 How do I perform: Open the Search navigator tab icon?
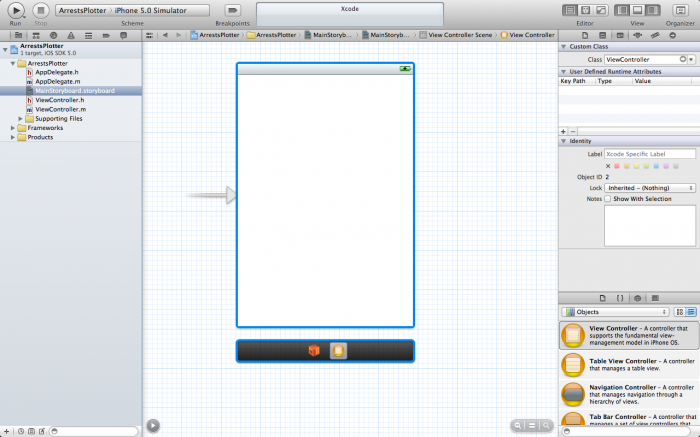[x=54, y=35]
